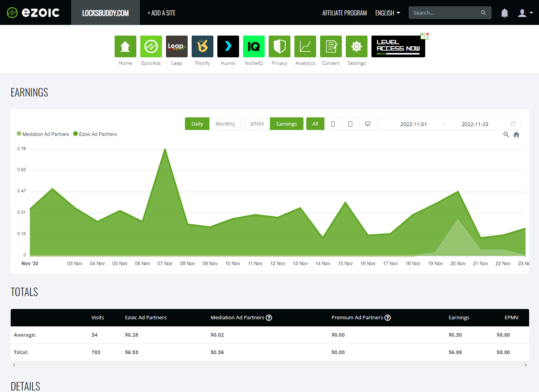Open the Home dashboard icon
539x392 pixels.
pyautogui.click(x=125, y=46)
